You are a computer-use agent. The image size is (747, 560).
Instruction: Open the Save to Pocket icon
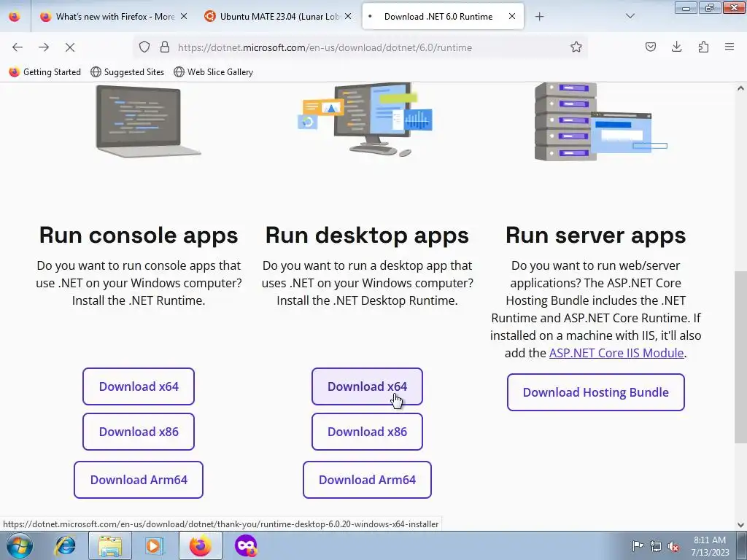(x=650, y=47)
